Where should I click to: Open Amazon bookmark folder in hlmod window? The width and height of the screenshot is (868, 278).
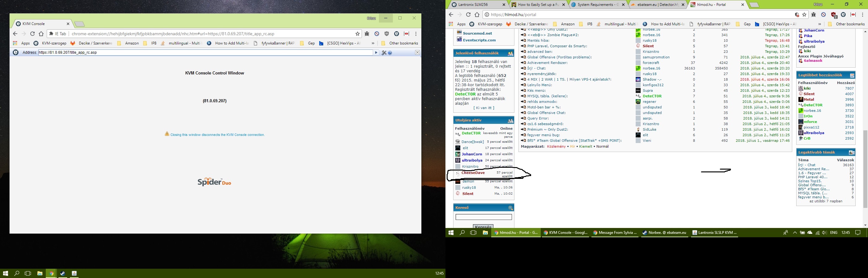(x=564, y=24)
